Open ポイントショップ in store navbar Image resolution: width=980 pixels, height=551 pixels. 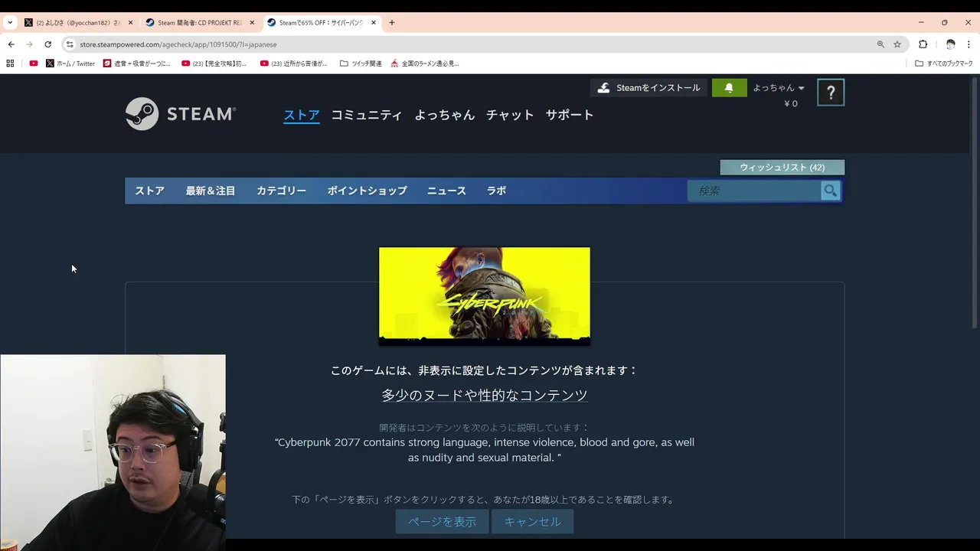[x=367, y=191]
